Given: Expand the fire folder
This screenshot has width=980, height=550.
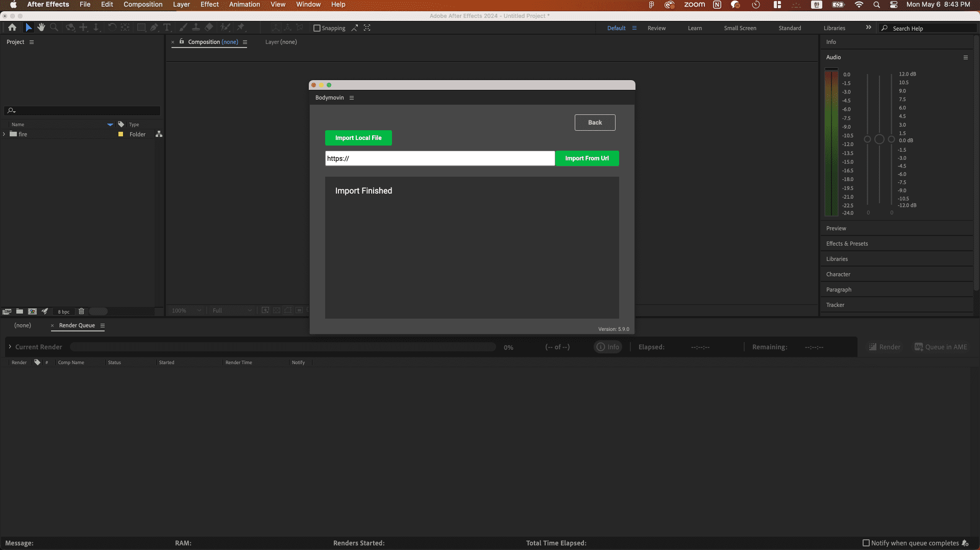Looking at the screenshot, I should point(4,134).
